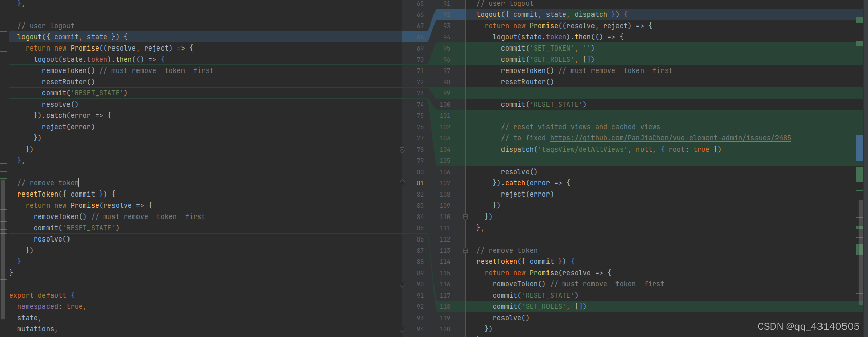Click 'resolve()' on right line 119
This screenshot has width=868, height=337.
point(511,318)
